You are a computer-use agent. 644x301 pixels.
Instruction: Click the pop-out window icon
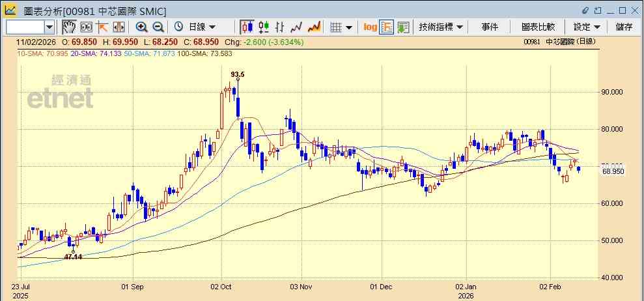pos(598,10)
